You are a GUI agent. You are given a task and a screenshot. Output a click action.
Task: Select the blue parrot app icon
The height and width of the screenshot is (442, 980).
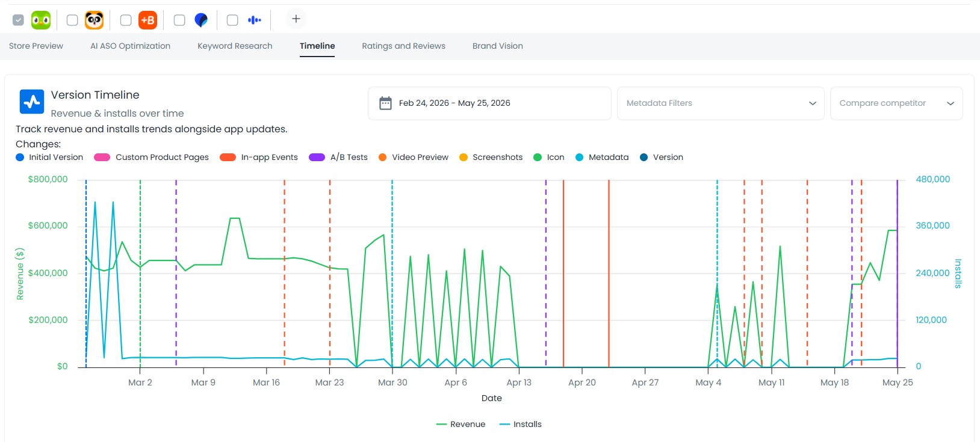point(201,20)
